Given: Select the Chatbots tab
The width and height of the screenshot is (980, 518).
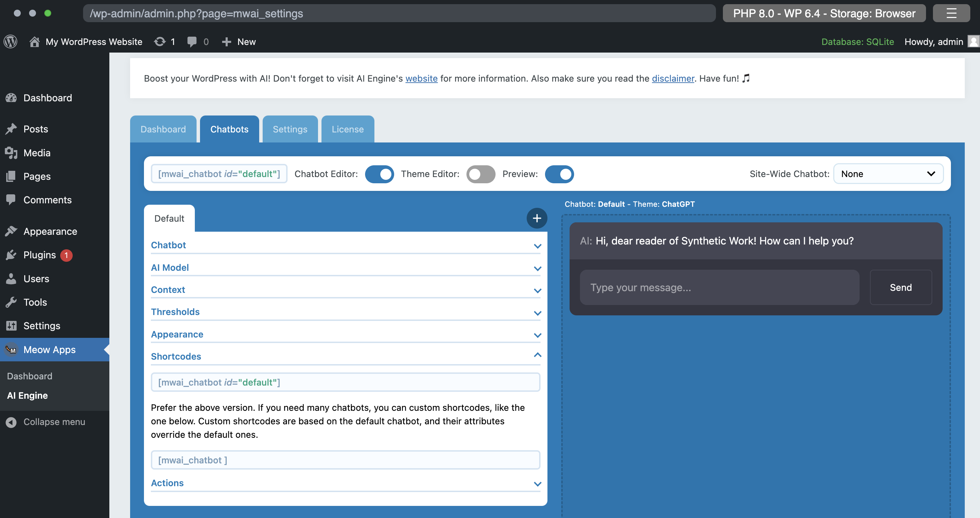Looking at the screenshot, I should (x=229, y=129).
